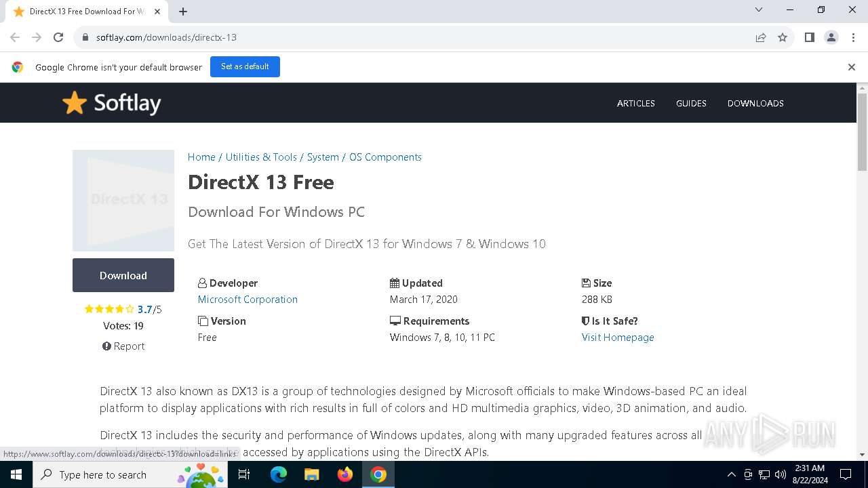Click the site lock icon in address bar

point(85,37)
